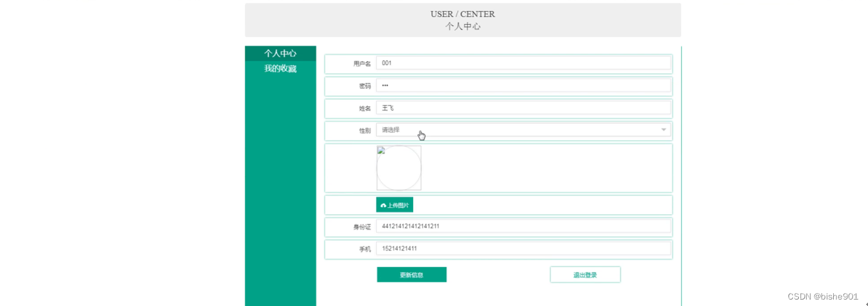Open the 我的收藏 sidebar tab
Image resolution: width=868 pixels, height=306 pixels.
pyautogui.click(x=280, y=69)
